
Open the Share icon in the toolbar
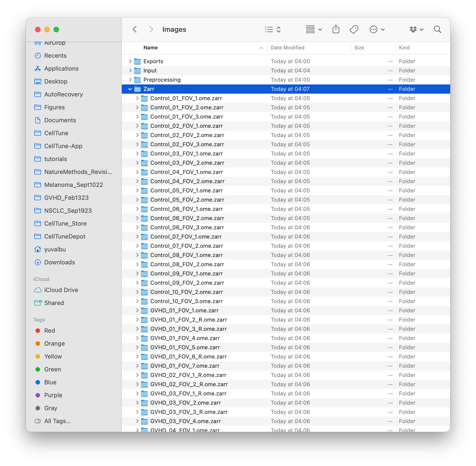coord(336,29)
